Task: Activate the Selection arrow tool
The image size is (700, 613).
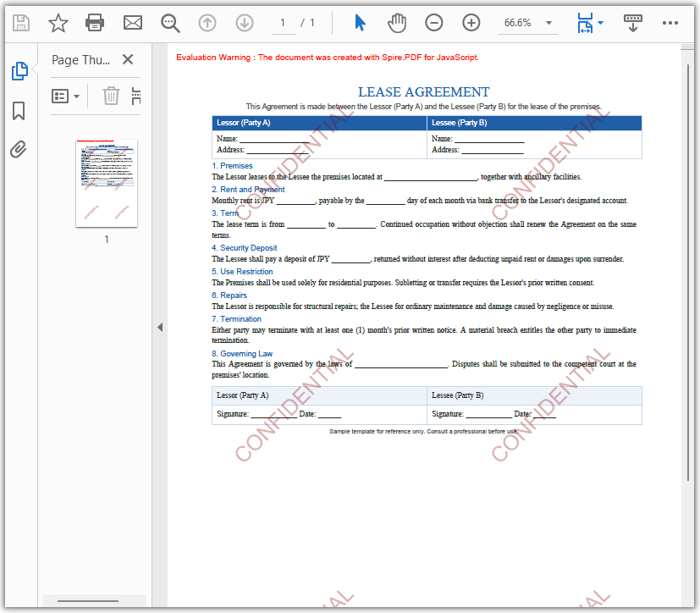Action: (x=360, y=22)
